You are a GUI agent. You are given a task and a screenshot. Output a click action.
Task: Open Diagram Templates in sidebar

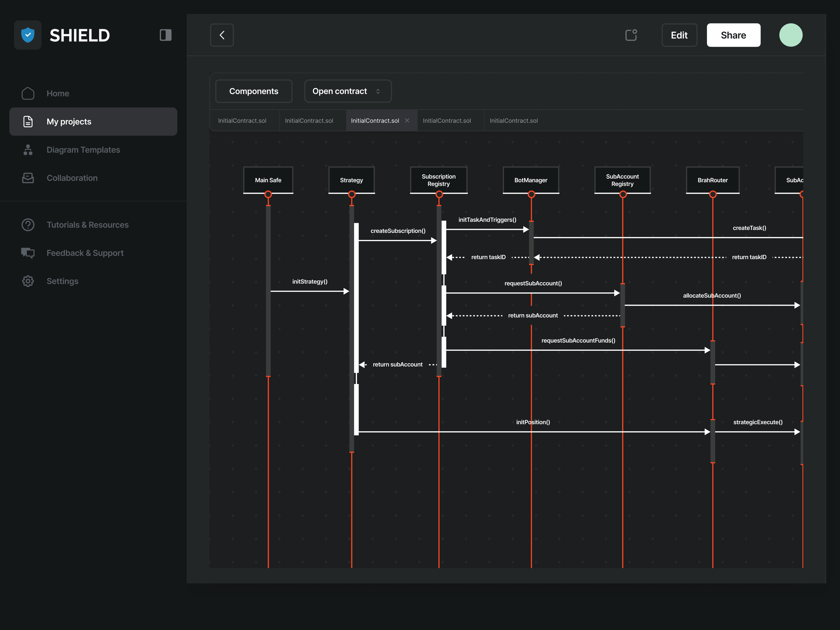pos(83,150)
